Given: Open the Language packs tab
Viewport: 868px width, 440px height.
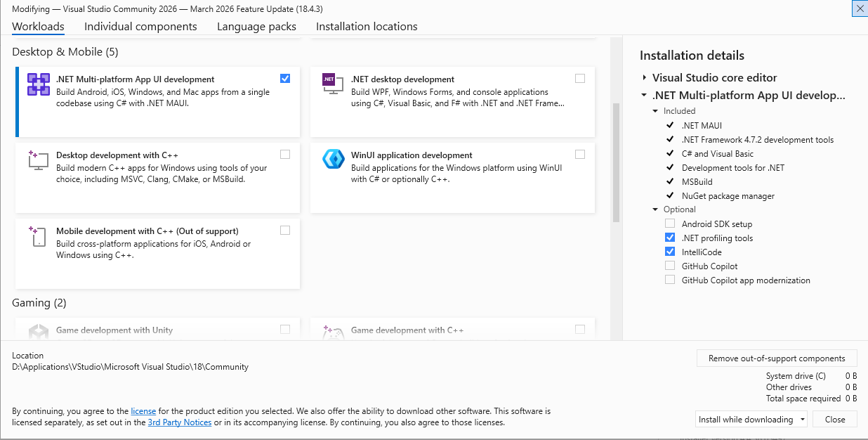Looking at the screenshot, I should point(256,27).
